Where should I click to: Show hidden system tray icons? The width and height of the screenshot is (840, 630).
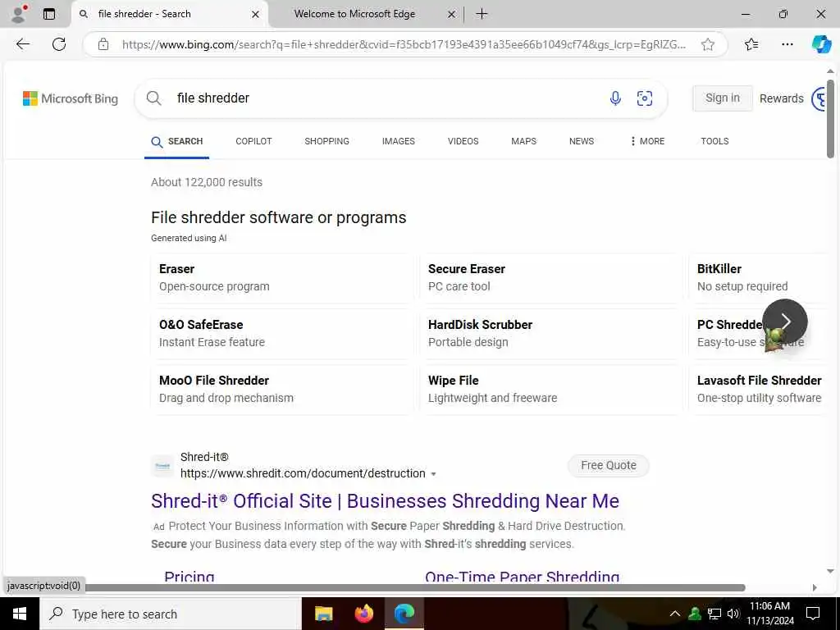coord(675,614)
